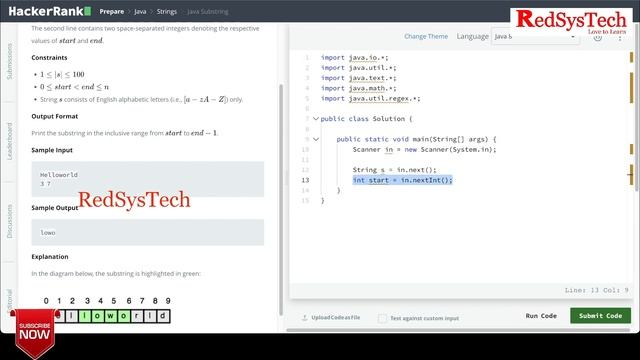Switch to the Submissions side tab

9,61
